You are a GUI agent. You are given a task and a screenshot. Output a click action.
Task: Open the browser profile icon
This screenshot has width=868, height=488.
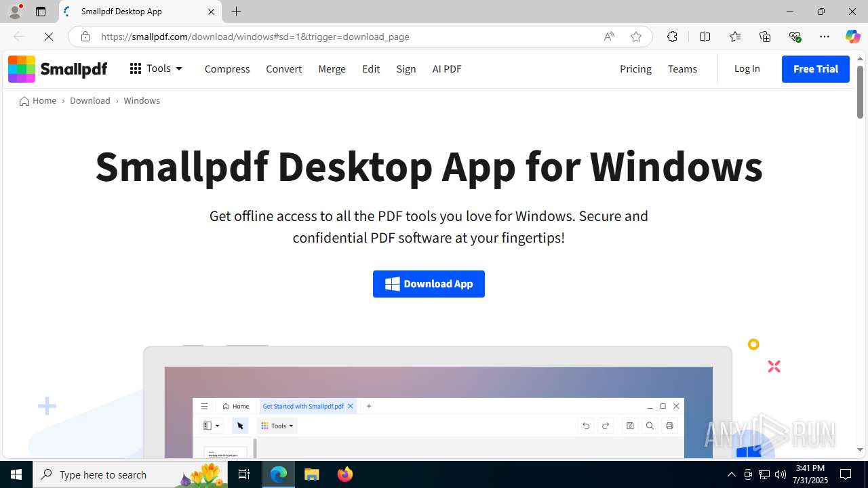(x=15, y=12)
